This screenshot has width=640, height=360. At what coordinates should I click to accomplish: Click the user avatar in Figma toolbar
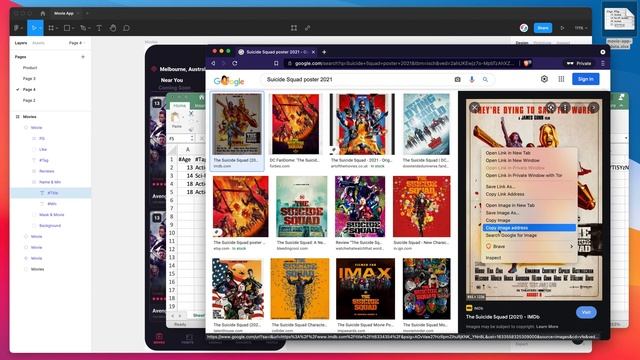click(524, 28)
